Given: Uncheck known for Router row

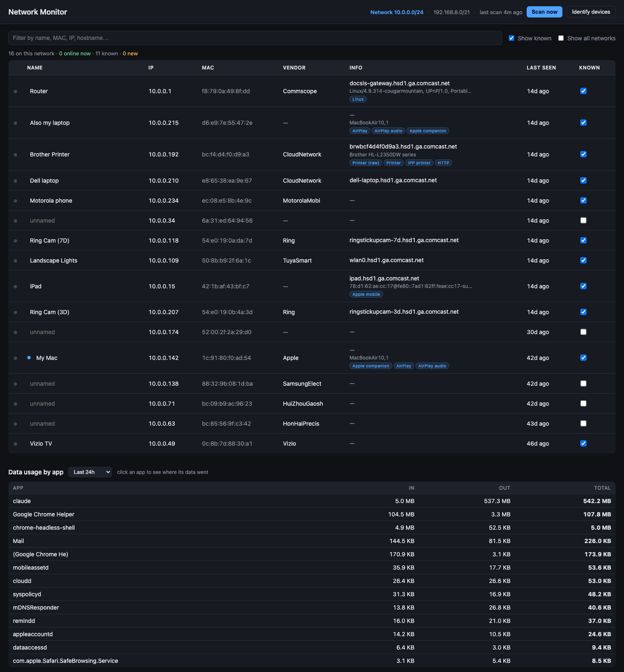Looking at the screenshot, I should (x=583, y=91).
